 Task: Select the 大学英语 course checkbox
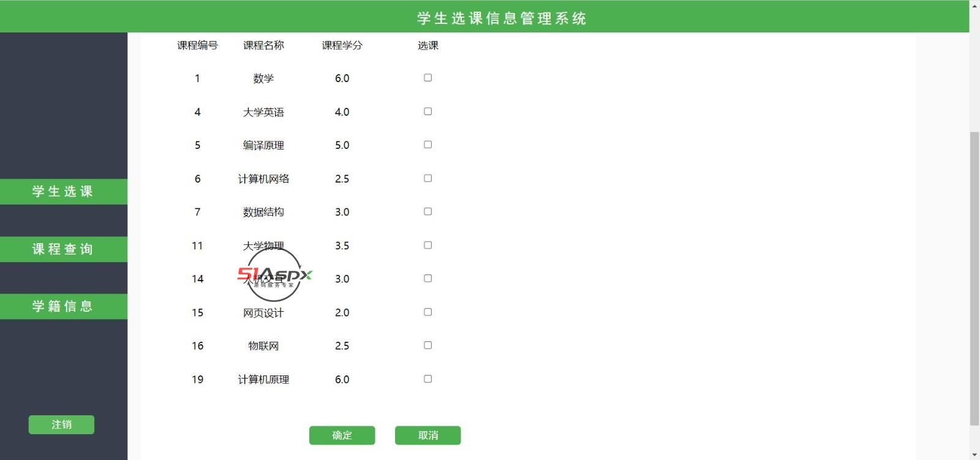[x=428, y=111]
